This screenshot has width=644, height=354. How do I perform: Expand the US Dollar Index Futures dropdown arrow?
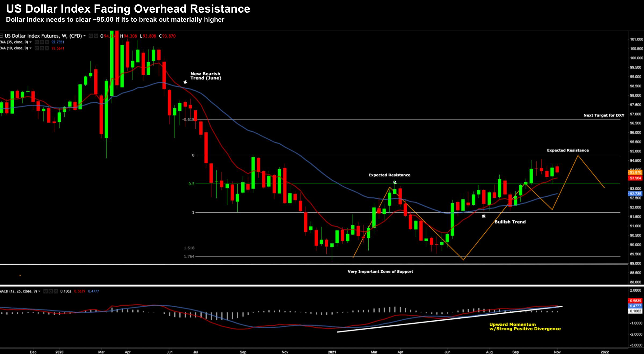point(85,36)
